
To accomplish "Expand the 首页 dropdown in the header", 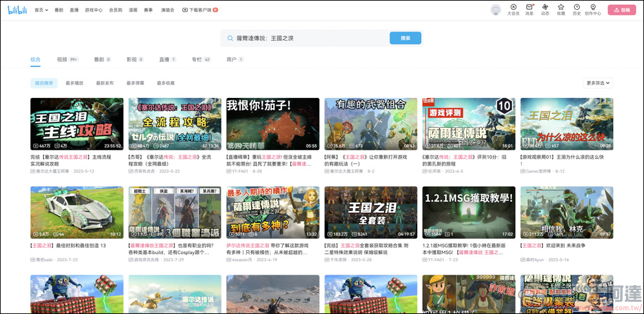I will (x=41, y=10).
